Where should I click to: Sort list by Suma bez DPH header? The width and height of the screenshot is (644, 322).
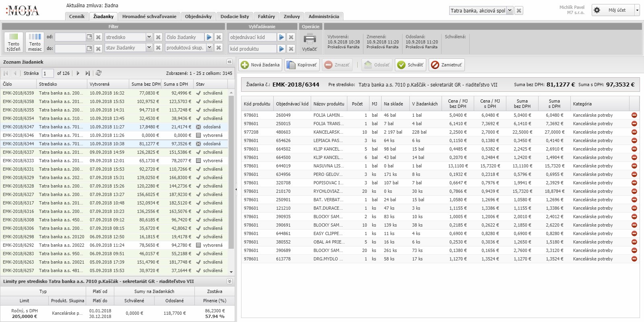coord(145,84)
